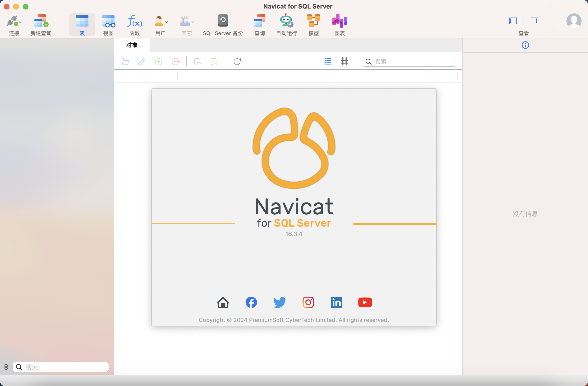Click the green maximize window button
The image size is (588, 386).
26,6
